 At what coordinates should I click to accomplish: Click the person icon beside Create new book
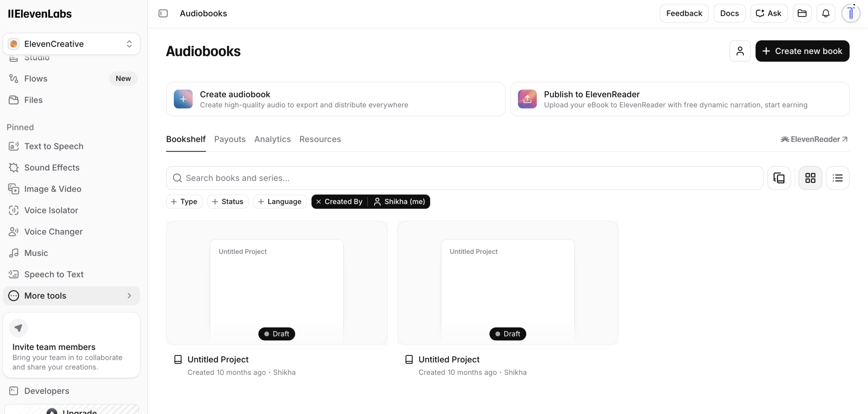coord(740,51)
